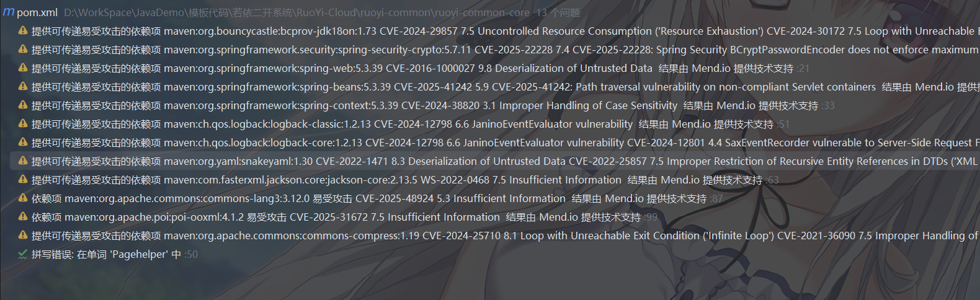Click warning icon next to spring-web entry

pyautogui.click(x=23, y=68)
